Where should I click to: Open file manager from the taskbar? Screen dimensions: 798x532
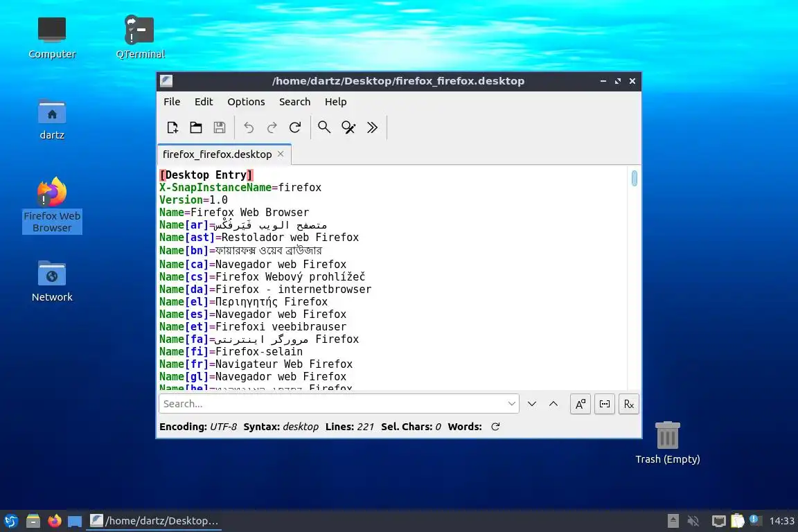coord(33,521)
